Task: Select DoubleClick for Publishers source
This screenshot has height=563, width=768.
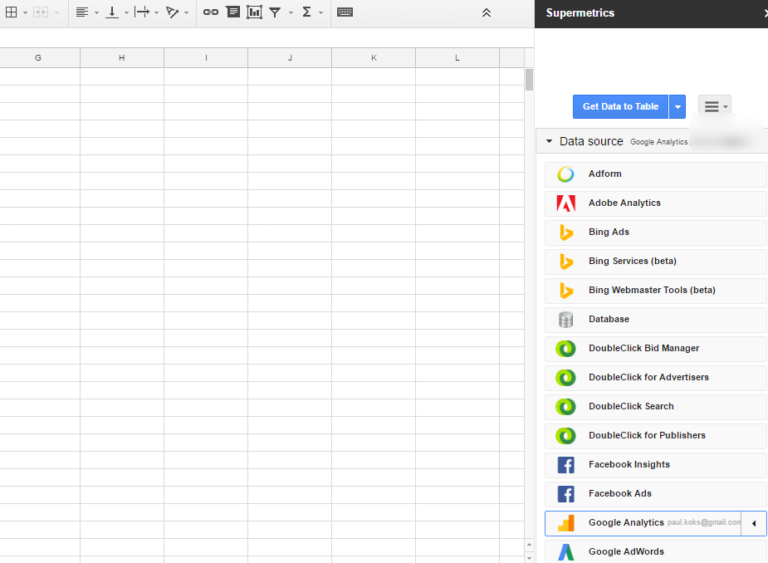Action: point(655,436)
